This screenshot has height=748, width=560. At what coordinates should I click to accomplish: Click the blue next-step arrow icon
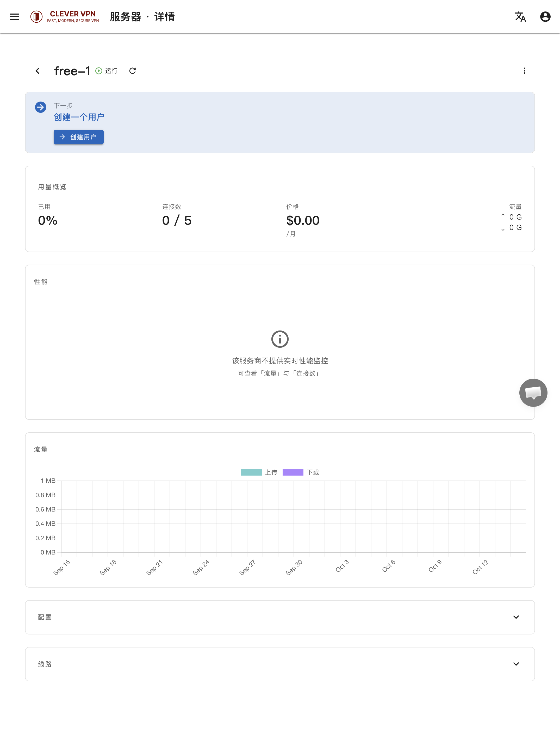(x=41, y=107)
